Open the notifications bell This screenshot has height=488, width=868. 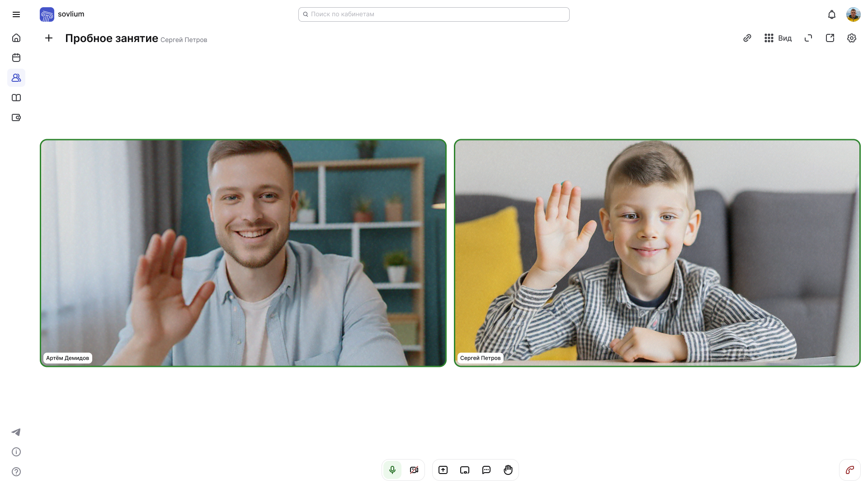point(831,14)
